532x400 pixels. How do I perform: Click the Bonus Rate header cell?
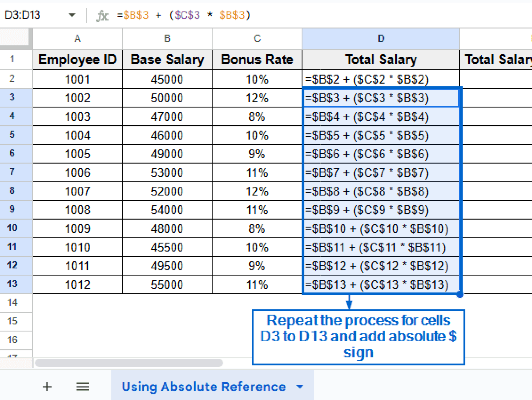(x=257, y=59)
